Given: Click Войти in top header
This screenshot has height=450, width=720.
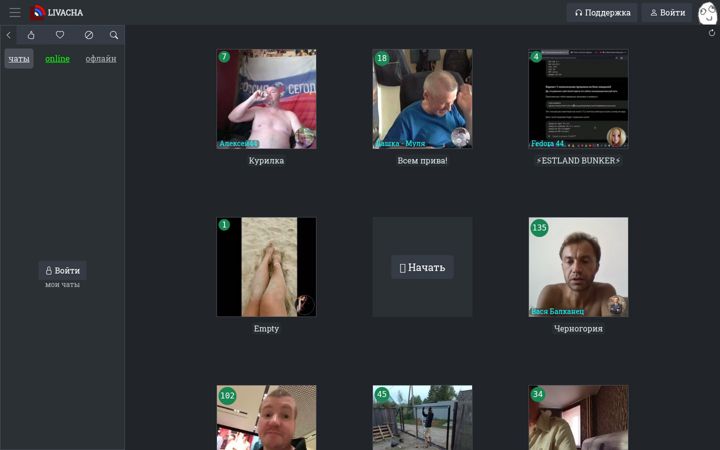Looking at the screenshot, I should [667, 13].
